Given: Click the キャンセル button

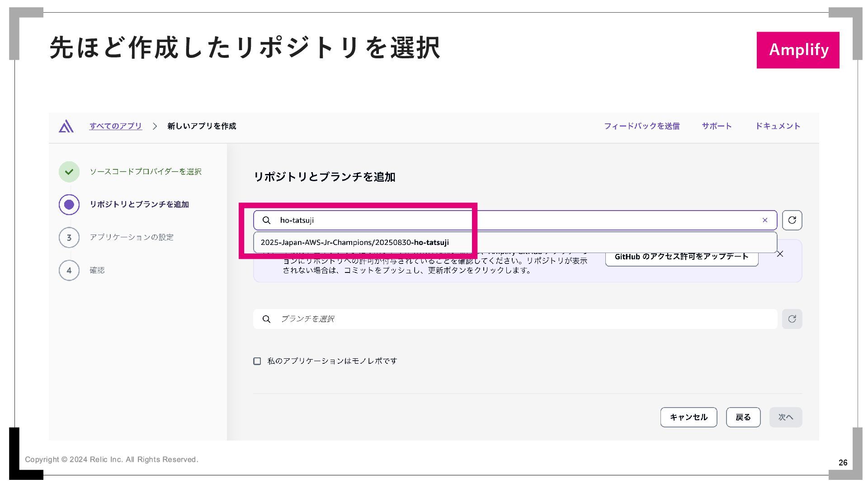Looking at the screenshot, I should pos(689,417).
